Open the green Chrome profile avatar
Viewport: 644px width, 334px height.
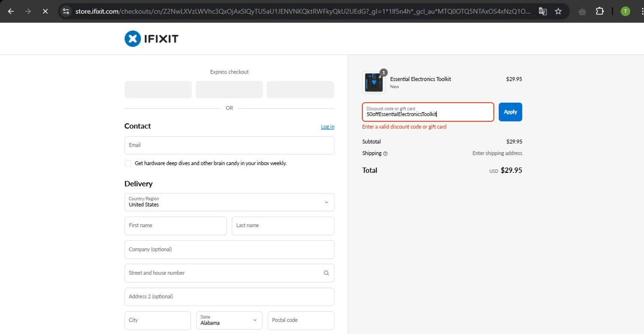(x=625, y=11)
